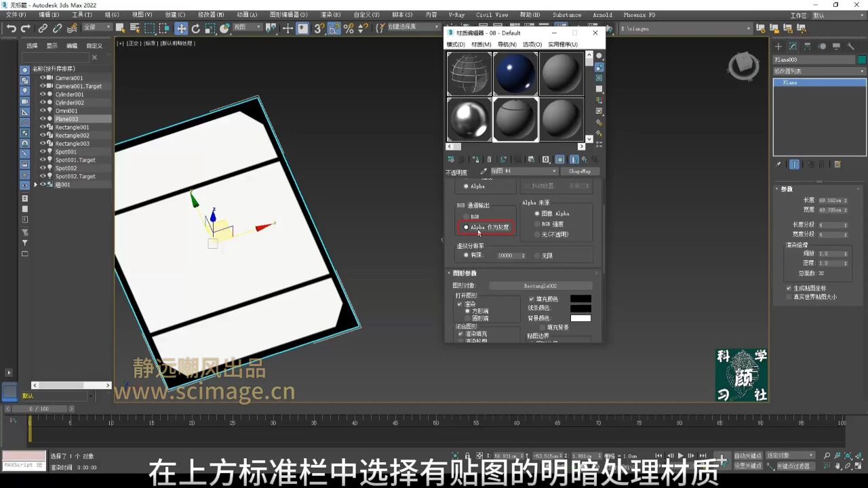Click 填充颜色 black color swatch
Image resolution: width=868 pixels, height=488 pixels.
[x=580, y=299]
